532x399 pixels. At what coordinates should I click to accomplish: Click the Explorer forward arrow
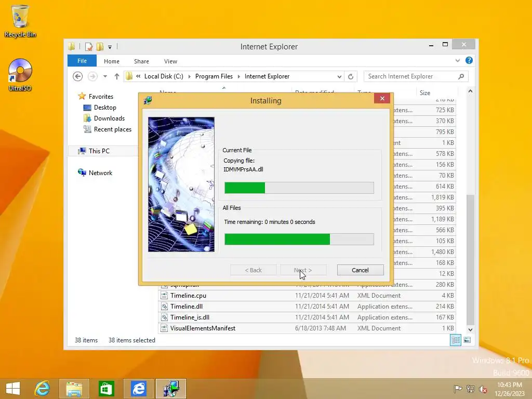(92, 76)
